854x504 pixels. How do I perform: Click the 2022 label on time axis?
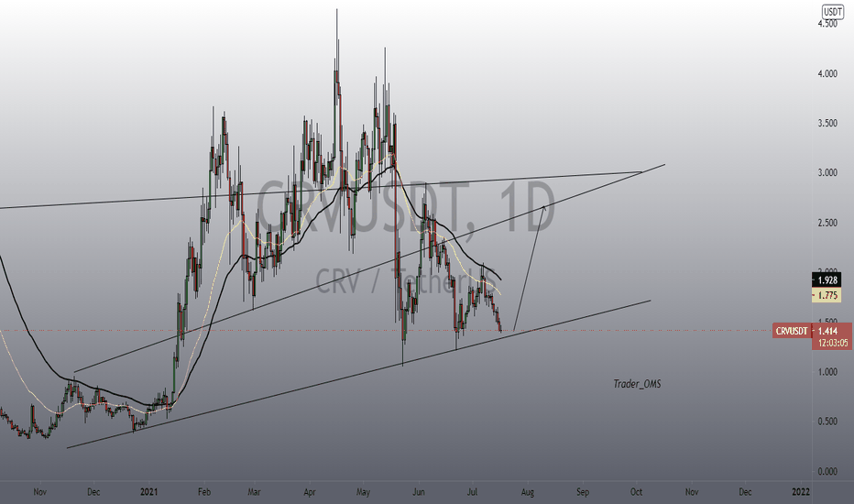pos(801,492)
